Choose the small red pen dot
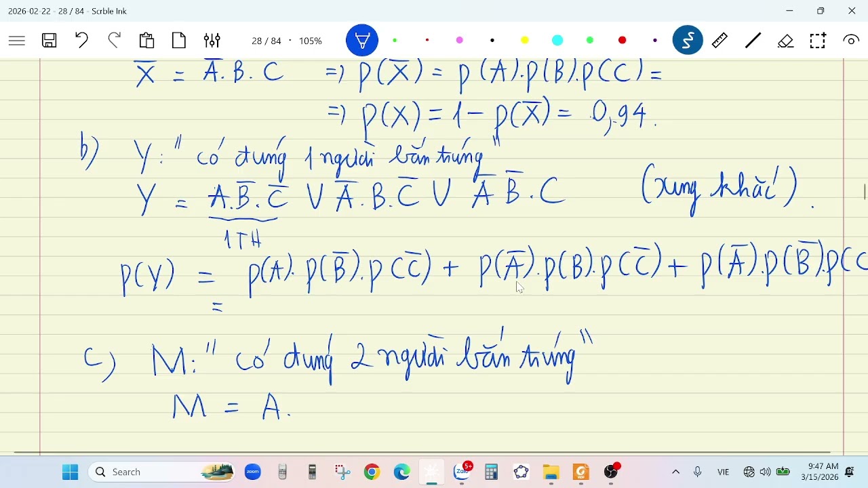 pyautogui.click(x=427, y=41)
